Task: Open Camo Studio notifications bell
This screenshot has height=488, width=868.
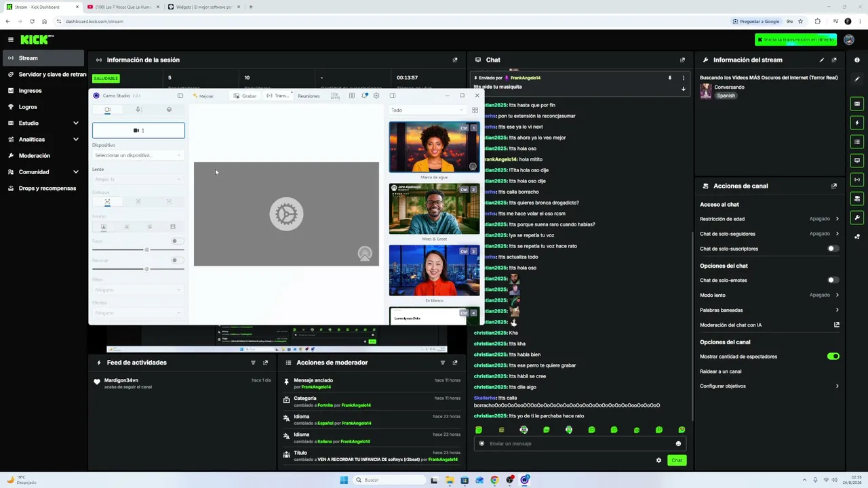Action: (364, 96)
